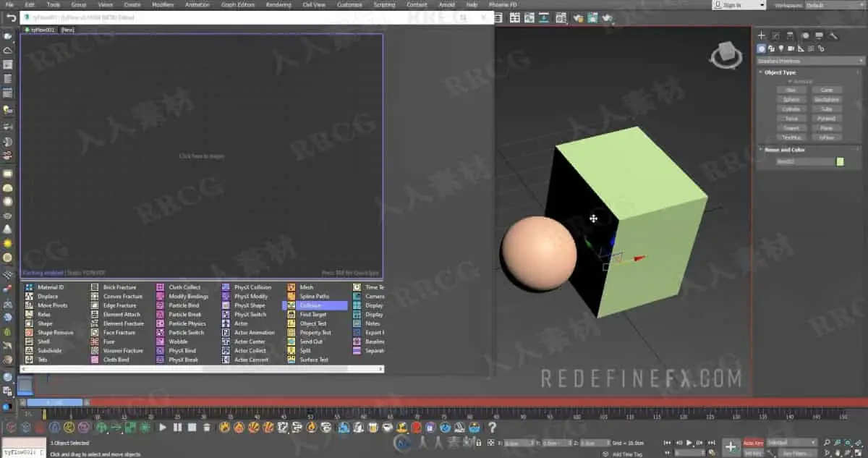This screenshot has width=868, height=458.
Task: Click the Cylinder primitive button
Action: point(791,109)
